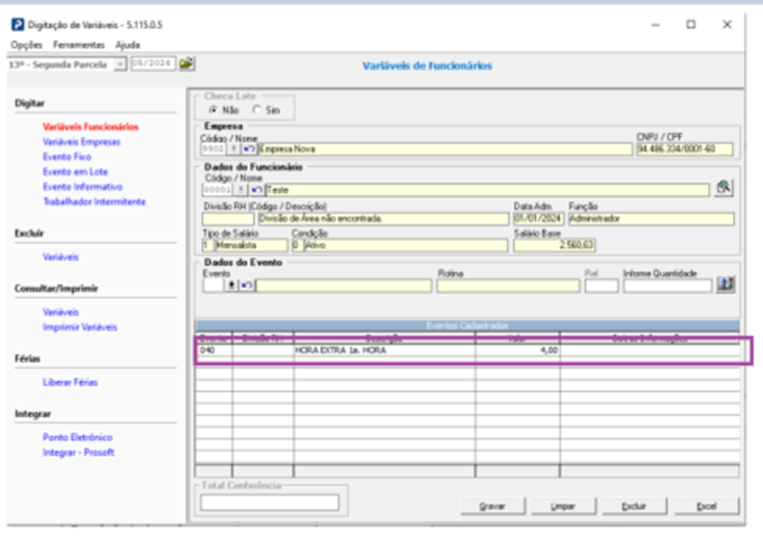Click the Empresa Nova name field
This screenshot has height=539, width=763.
pyautogui.click(x=445, y=149)
